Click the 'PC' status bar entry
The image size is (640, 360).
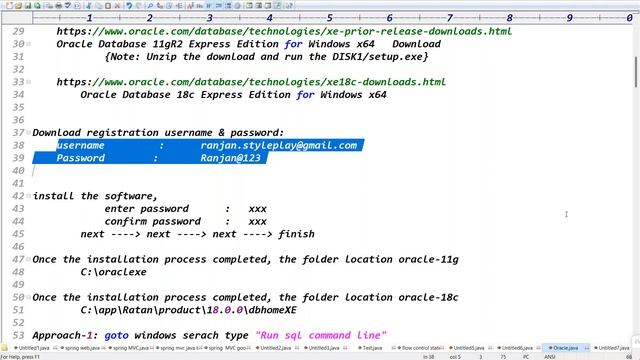(x=526, y=357)
